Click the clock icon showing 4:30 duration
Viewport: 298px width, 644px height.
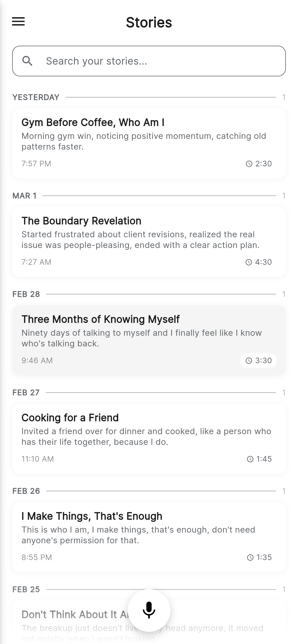click(249, 262)
